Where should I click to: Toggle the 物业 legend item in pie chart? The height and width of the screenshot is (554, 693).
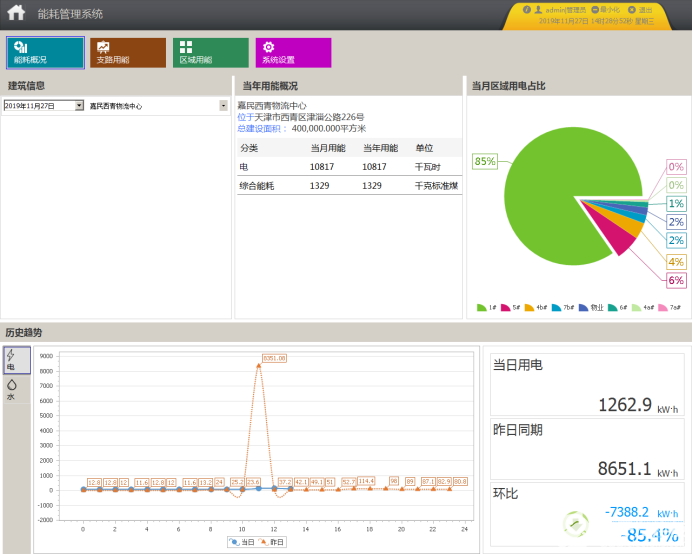(x=591, y=307)
